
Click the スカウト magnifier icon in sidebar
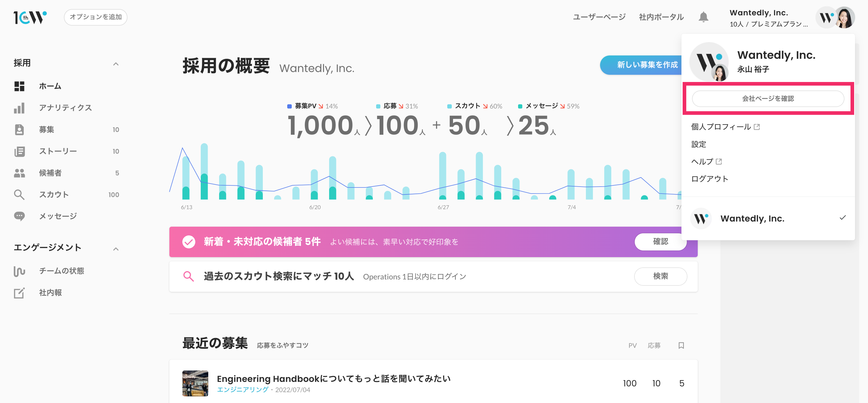(19, 194)
